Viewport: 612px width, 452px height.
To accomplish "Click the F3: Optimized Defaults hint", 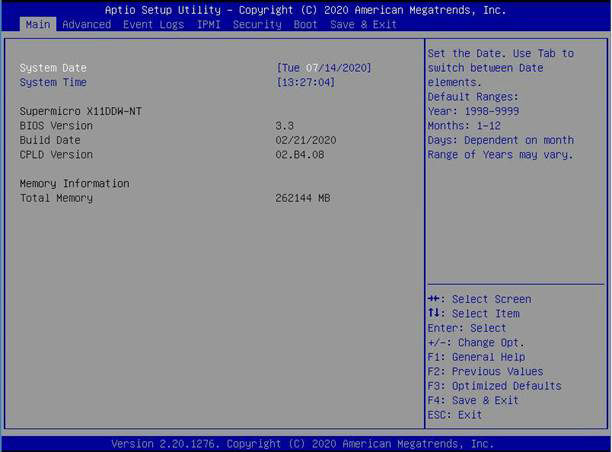I will click(494, 386).
